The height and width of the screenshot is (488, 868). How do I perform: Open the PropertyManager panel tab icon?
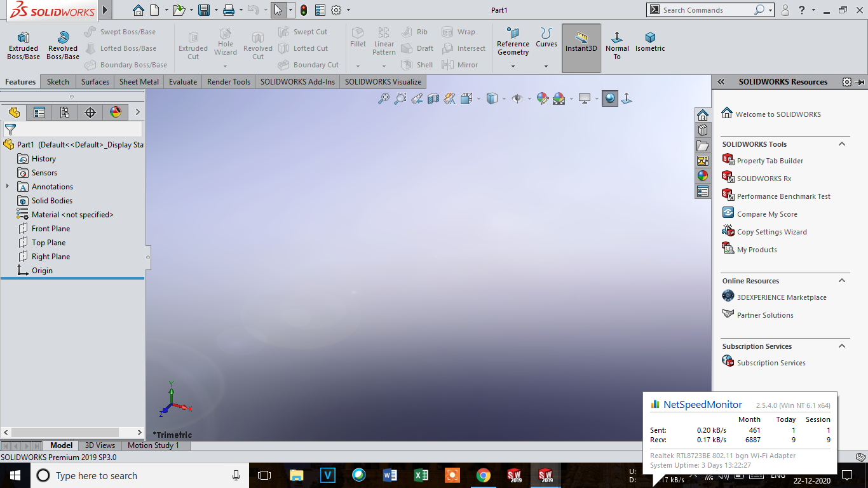[39, 112]
